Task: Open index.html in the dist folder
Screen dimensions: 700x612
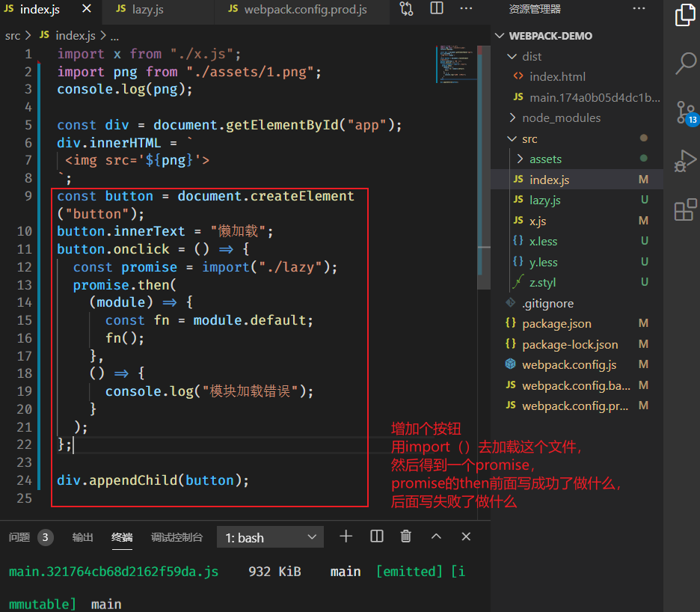Action: coord(577,77)
